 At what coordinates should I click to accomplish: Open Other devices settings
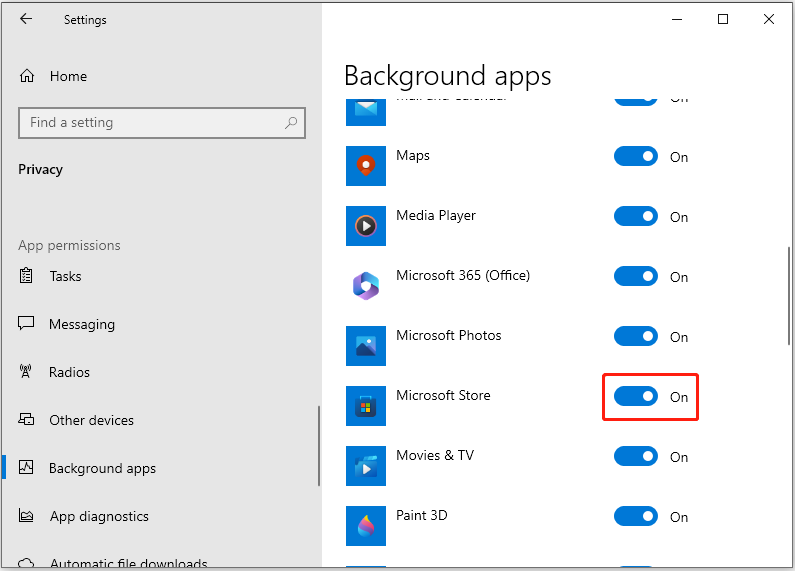[x=91, y=420]
